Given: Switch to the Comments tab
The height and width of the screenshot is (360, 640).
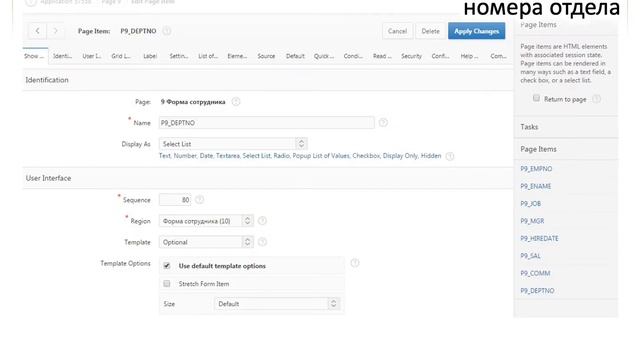Looking at the screenshot, I should coord(498,56).
